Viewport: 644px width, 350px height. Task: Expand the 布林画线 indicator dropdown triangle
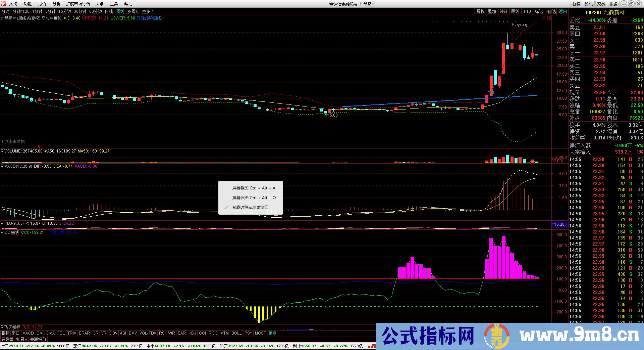coord(43,18)
